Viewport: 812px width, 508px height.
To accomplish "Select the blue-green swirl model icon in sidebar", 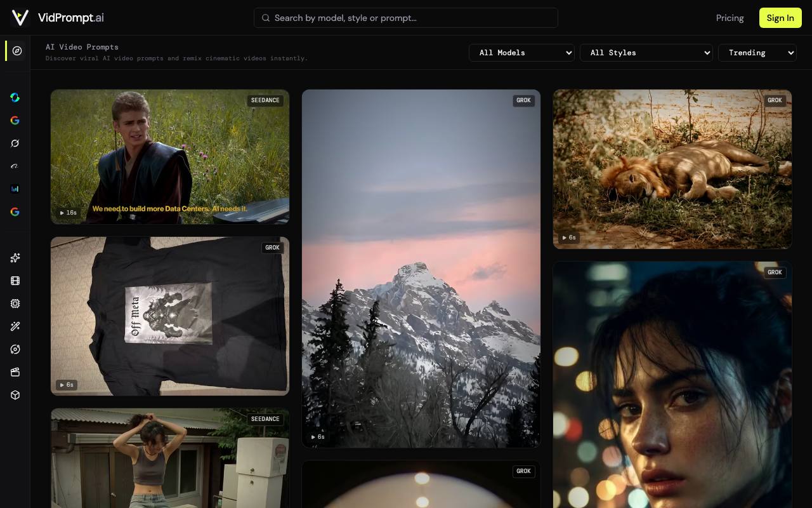I will tap(15, 97).
